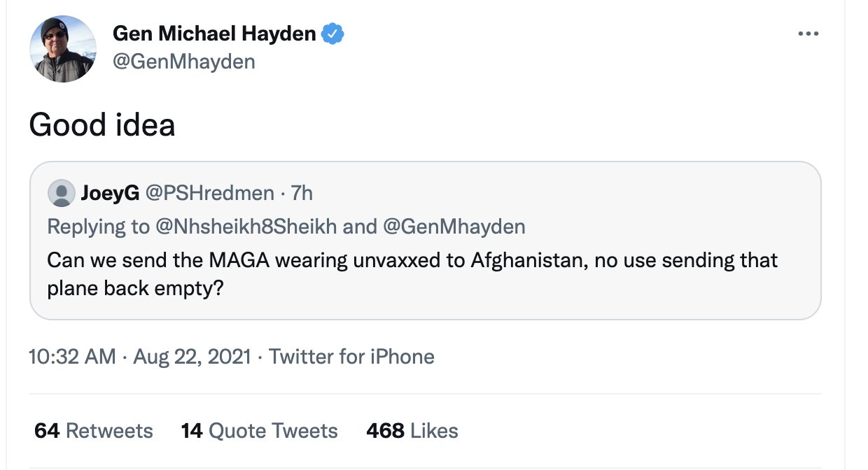Open the Twitter for iPhone source link
This screenshot has width=868, height=470.
pos(351,357)
